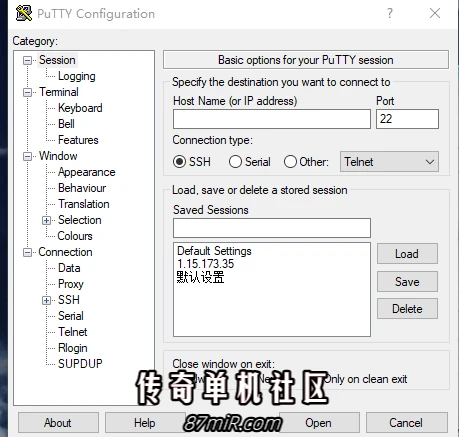Click the PuTTY icon in title bar

(x=24, y=13)
